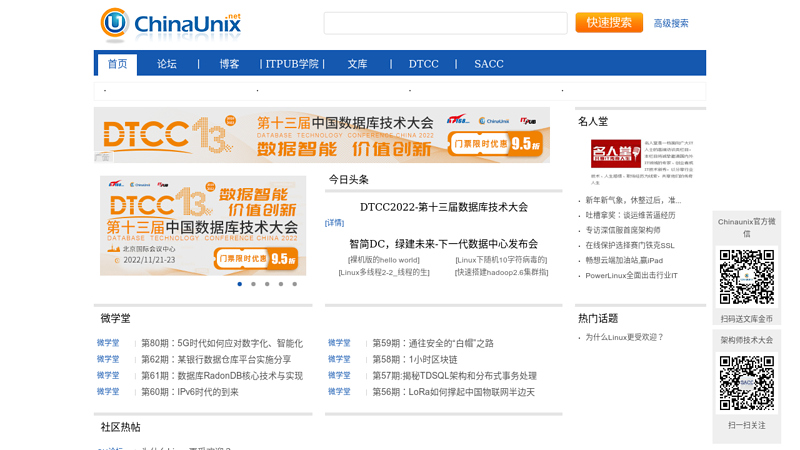This screenshot has width=800, height=450.
Task: Click the ChinaUnix logo
Action: pos(171,24)
